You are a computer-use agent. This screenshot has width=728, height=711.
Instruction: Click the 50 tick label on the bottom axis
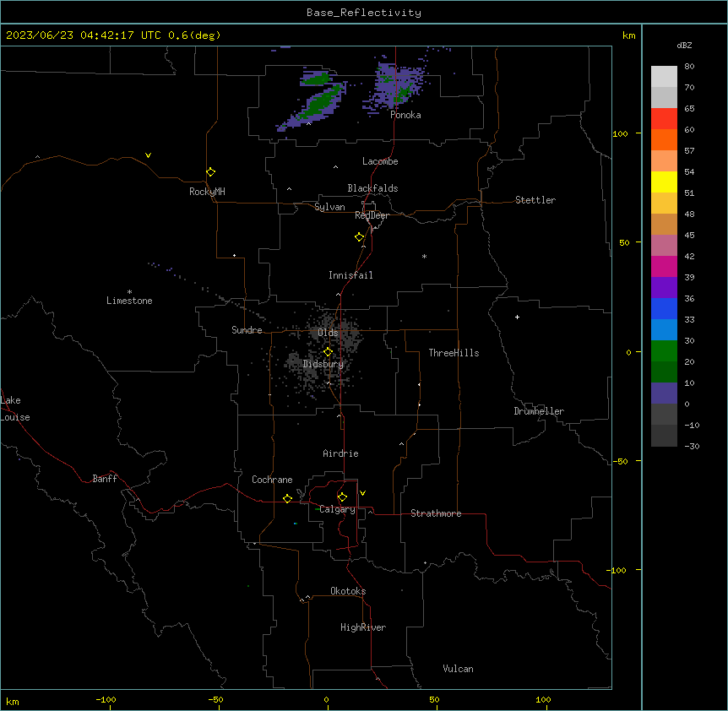coord(434,699)
